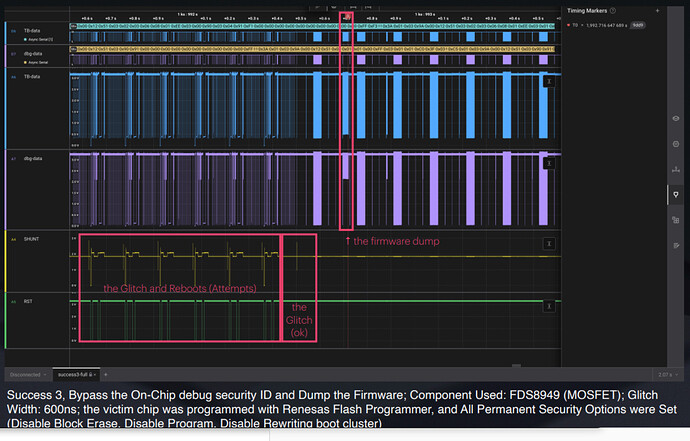Viewport: 690px width, 441px height.
Task: Open the Measurements ruler icon in sidebar
Action: pos(675,169)
